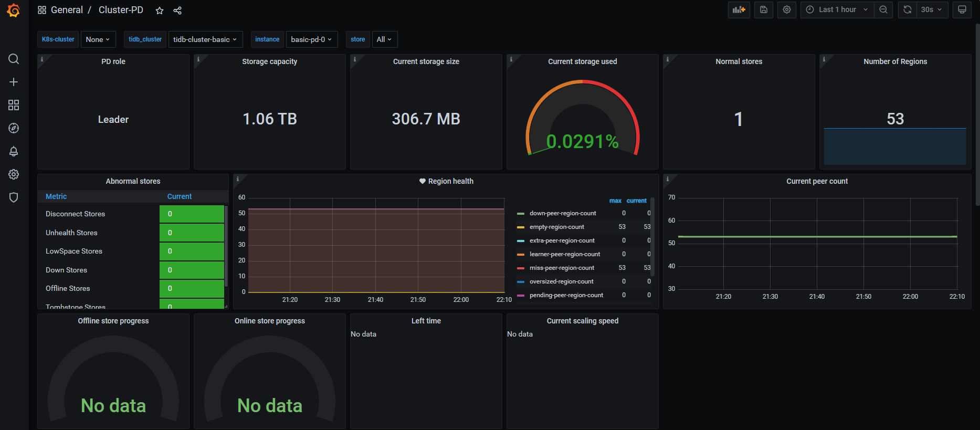Open Search in the left sidebar
Viewport: 980px width, 430px height.
point(14,59)
